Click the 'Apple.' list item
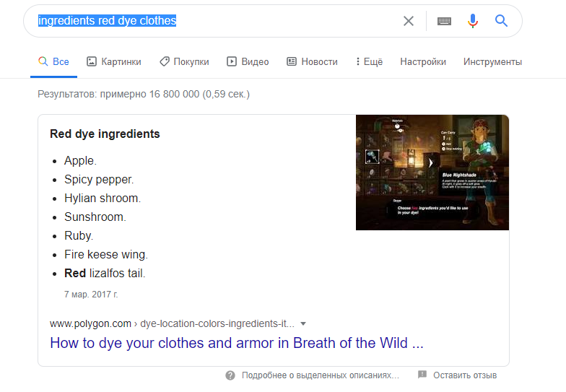The image size is (566, 392). click(81, 160)
